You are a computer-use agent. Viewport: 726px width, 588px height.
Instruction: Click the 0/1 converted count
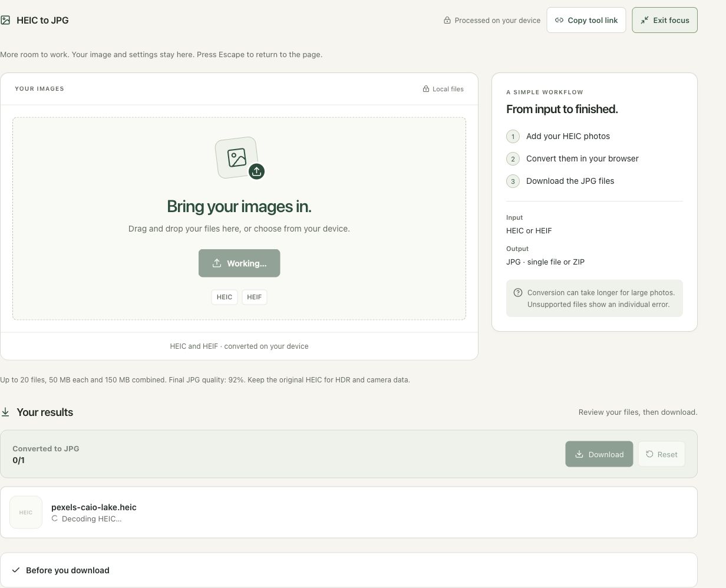(x=18, y=460)
